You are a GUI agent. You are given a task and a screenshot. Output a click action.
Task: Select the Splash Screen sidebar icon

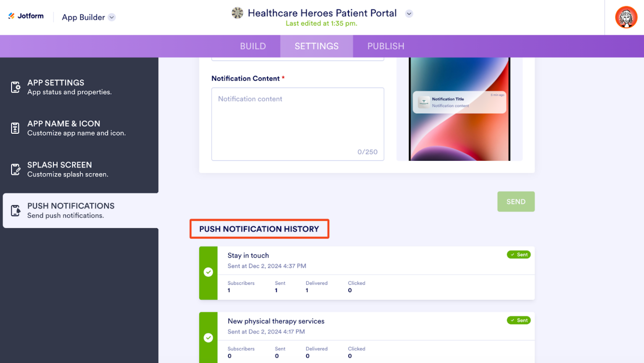(16, 169)
